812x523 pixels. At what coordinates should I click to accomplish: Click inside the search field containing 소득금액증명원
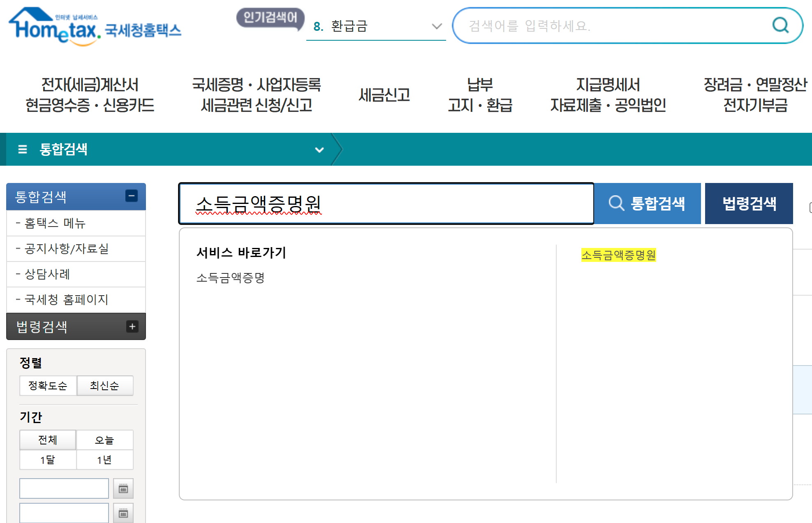(386, 203)
